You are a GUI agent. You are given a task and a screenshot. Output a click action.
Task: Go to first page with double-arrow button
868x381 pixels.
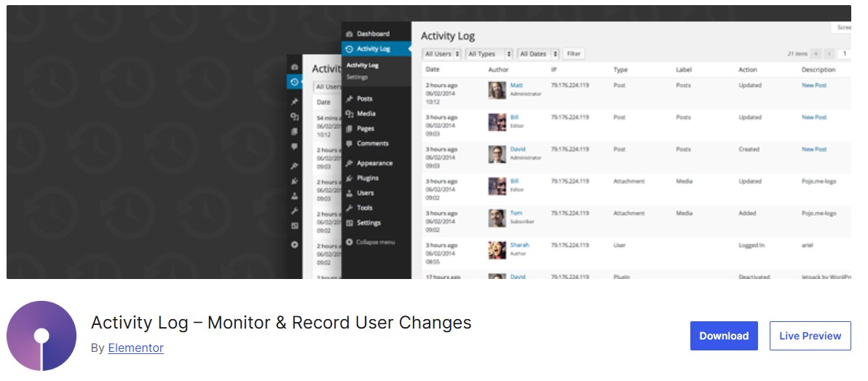pyautogui.click(x=816, y=54)
